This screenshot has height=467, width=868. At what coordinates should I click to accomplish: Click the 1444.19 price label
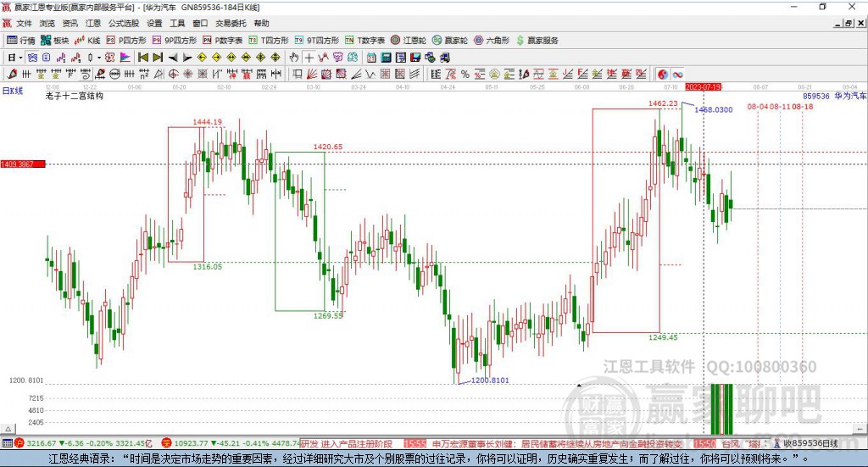pos(207,122)
